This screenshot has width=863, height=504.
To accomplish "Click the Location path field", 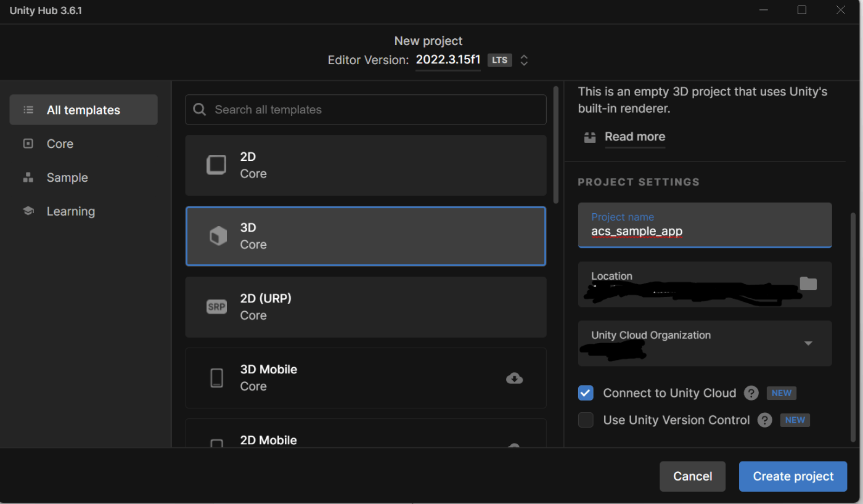I will 705,284.
